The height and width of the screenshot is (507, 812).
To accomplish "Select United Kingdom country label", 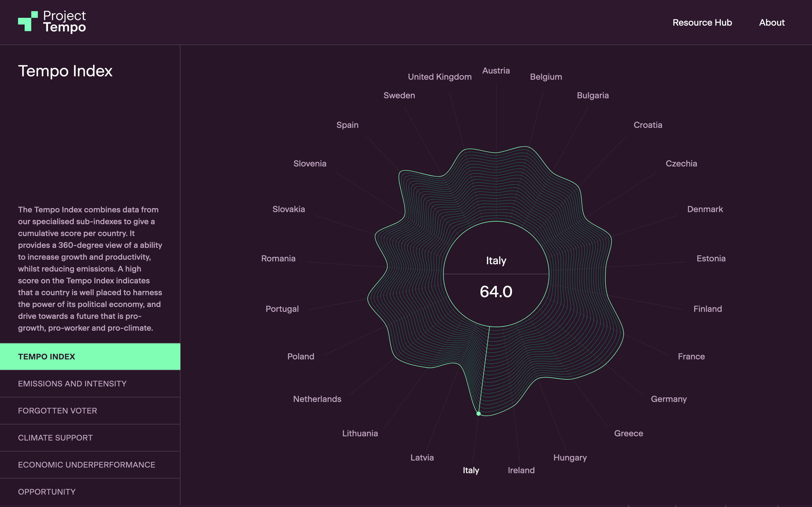I will coord(440,77).
